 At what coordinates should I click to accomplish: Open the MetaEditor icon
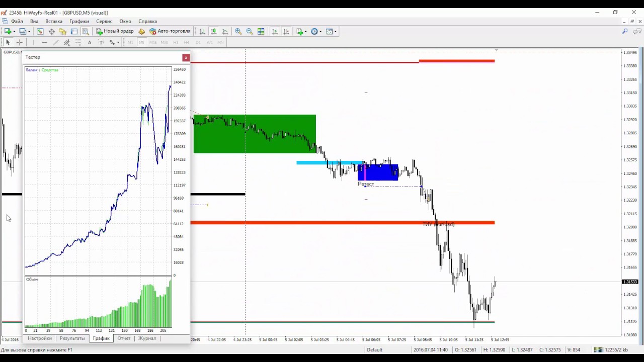coord(141,31)
